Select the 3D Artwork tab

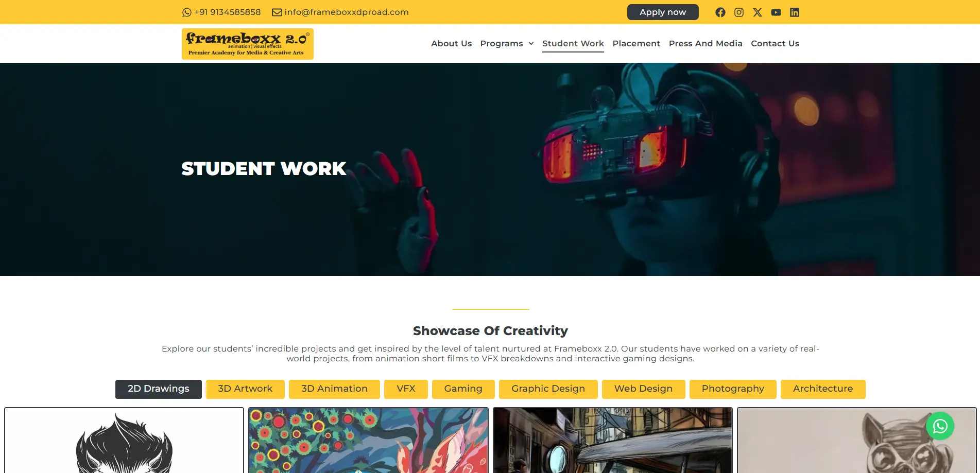tap(245, 389)
